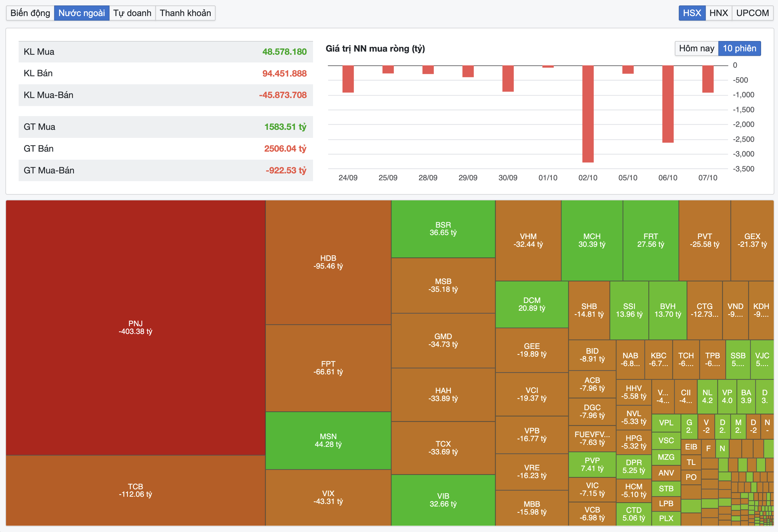778x532 pixels.
Task: Click the 02/10 net-sell bar
Action: 588,114
